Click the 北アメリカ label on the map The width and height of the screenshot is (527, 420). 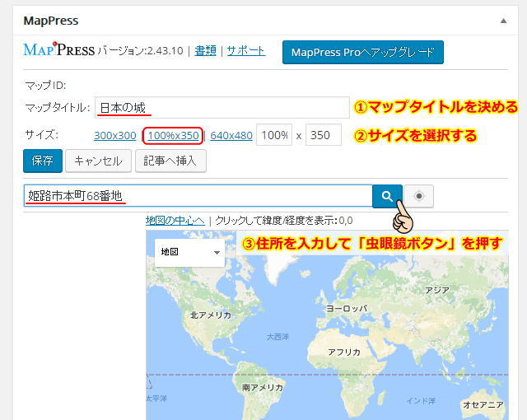[211, 315]
